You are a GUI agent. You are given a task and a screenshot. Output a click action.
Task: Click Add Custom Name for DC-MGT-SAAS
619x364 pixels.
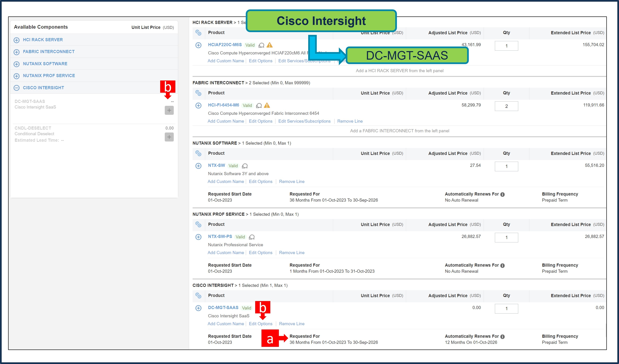(x=226, y=324)
